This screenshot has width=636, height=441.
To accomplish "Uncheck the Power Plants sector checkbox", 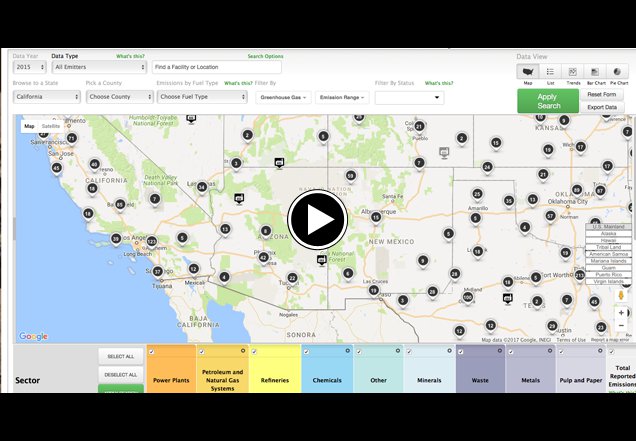I will point(151,352).
